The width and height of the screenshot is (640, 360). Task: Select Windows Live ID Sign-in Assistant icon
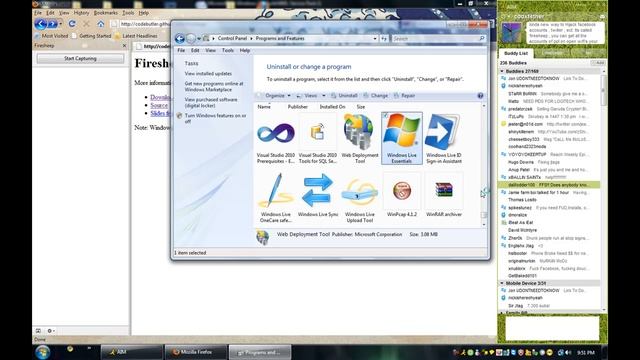(x=444, y=138)
